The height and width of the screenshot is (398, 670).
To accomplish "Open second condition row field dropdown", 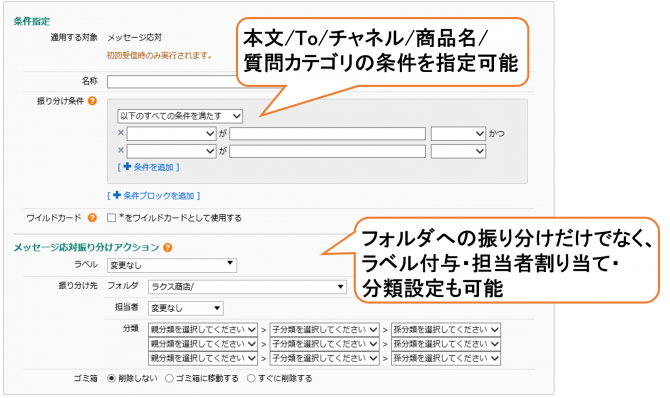I will click(x=171, y=151).
